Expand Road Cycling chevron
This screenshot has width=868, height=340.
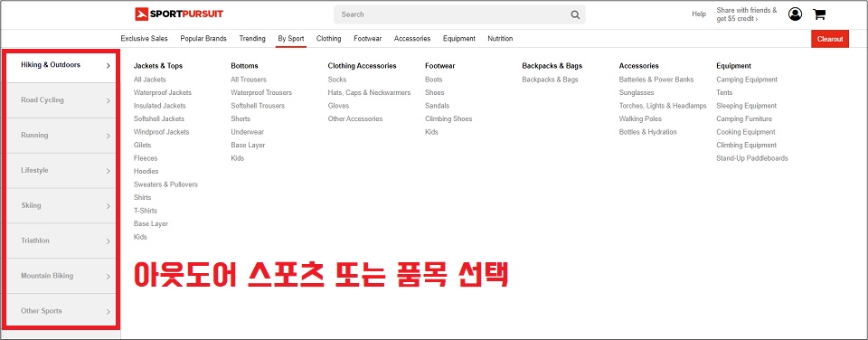[x=108, y=100]
